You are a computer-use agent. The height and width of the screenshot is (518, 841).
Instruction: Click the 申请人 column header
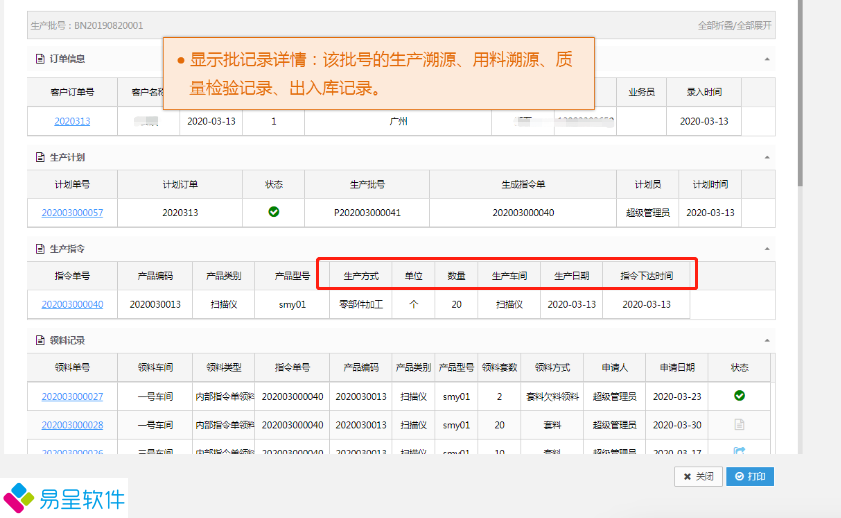(x=615, y=368)
